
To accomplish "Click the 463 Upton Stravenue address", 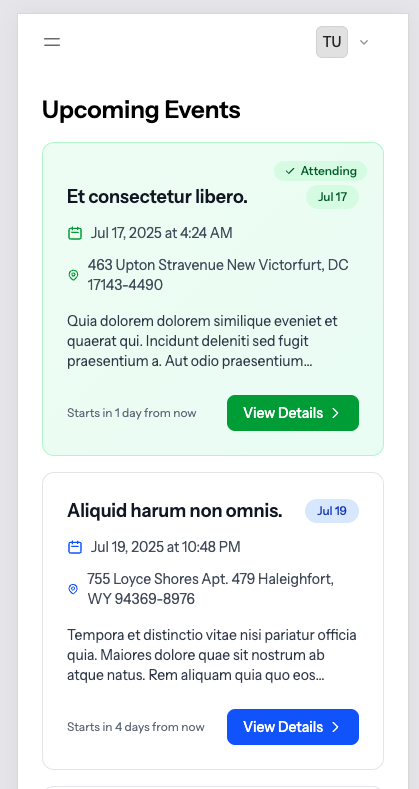I will 218,275.
